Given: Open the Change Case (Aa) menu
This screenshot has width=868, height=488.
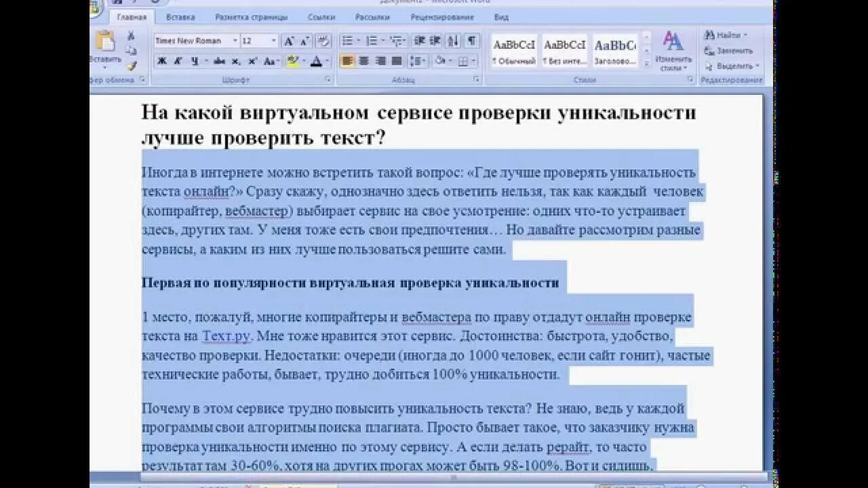Looking at the screenshot, I should click(271, 61).
